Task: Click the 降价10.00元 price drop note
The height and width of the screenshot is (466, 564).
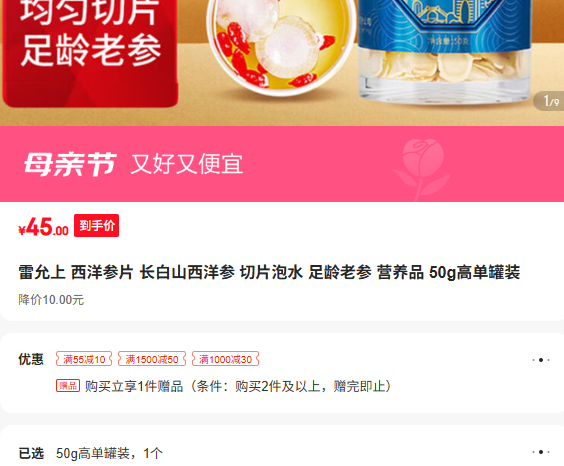Action: [x=51, y=300]
